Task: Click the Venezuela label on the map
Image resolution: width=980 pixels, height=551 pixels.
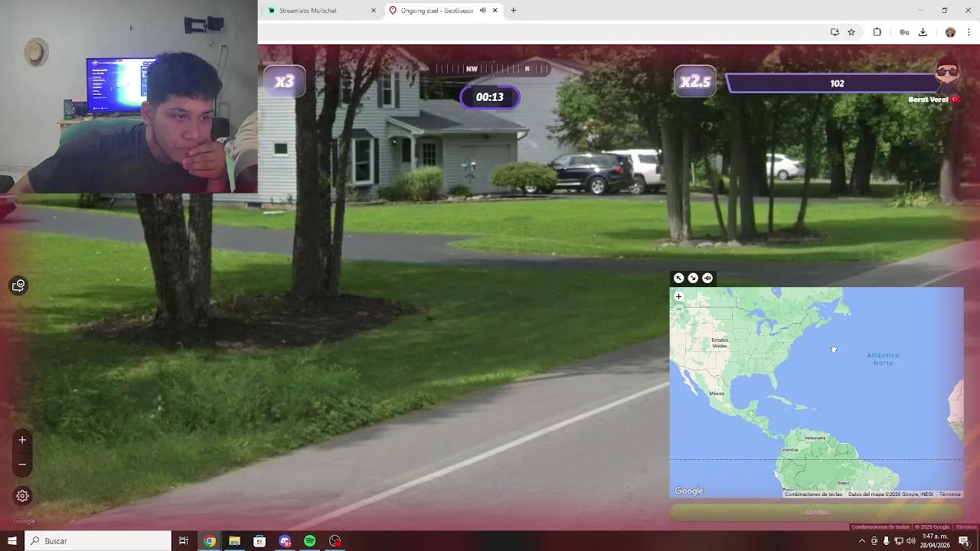Action: pyautogui.click(x=815, y=438)
